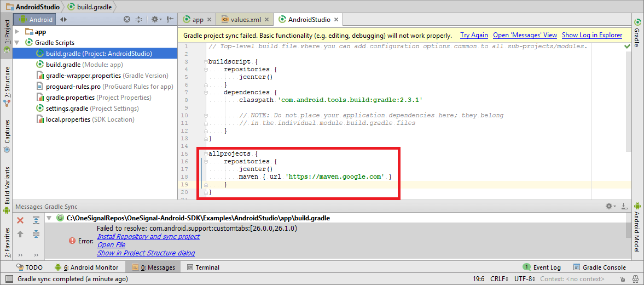Fold the buildscript block at line 3
This screenshot has height=285, width=644.
(205, 61)
